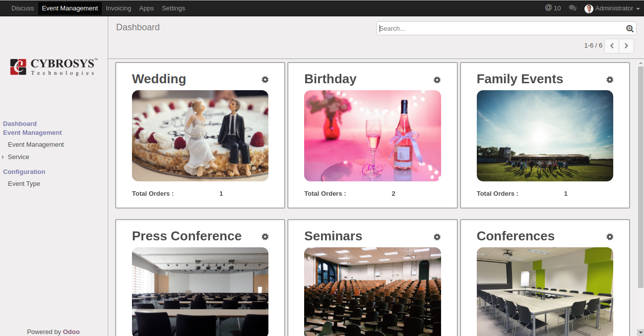Open the @ mentions notification counter

[553, 8]
